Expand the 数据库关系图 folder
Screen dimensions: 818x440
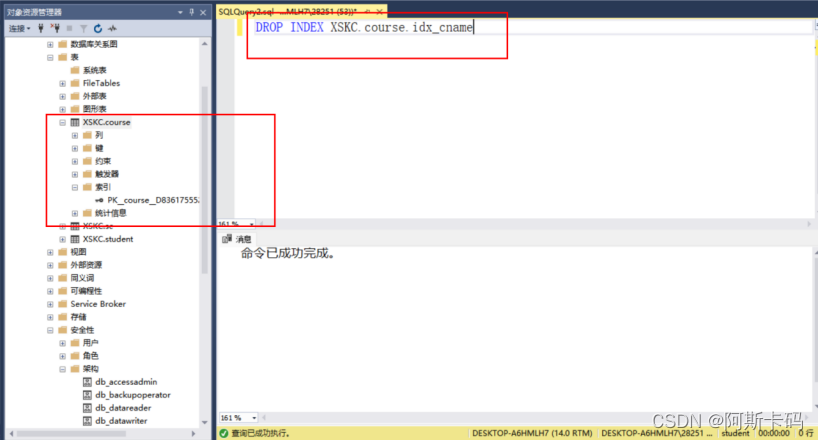pyautogui.click(x=50, y=44)
